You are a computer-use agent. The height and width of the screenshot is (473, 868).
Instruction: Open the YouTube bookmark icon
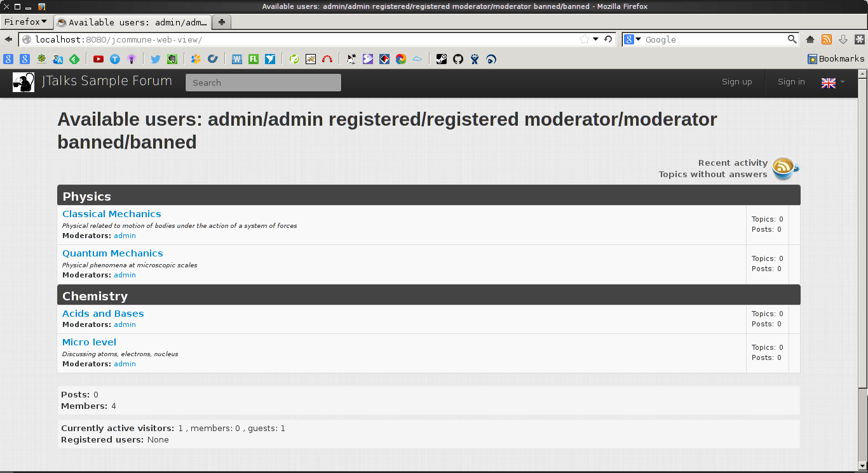click(98, 59)
